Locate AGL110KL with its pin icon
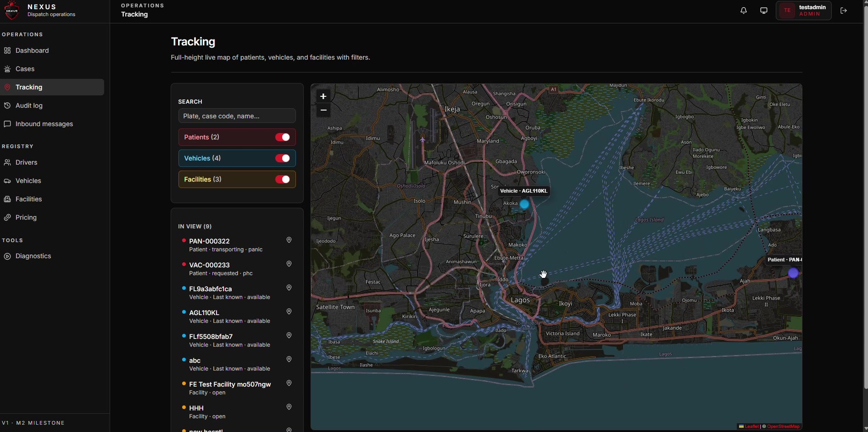Viewport: 868px width, 432px height. (289, 312)
